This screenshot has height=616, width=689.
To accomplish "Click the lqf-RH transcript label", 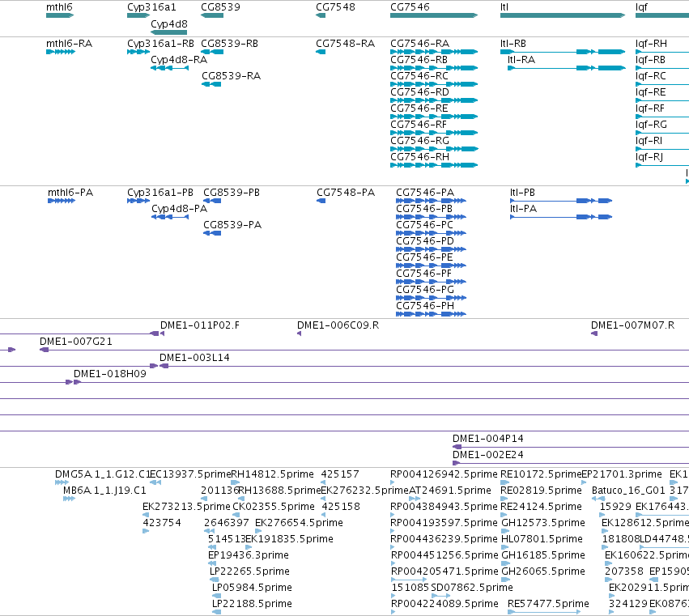I will pos(651,44).
